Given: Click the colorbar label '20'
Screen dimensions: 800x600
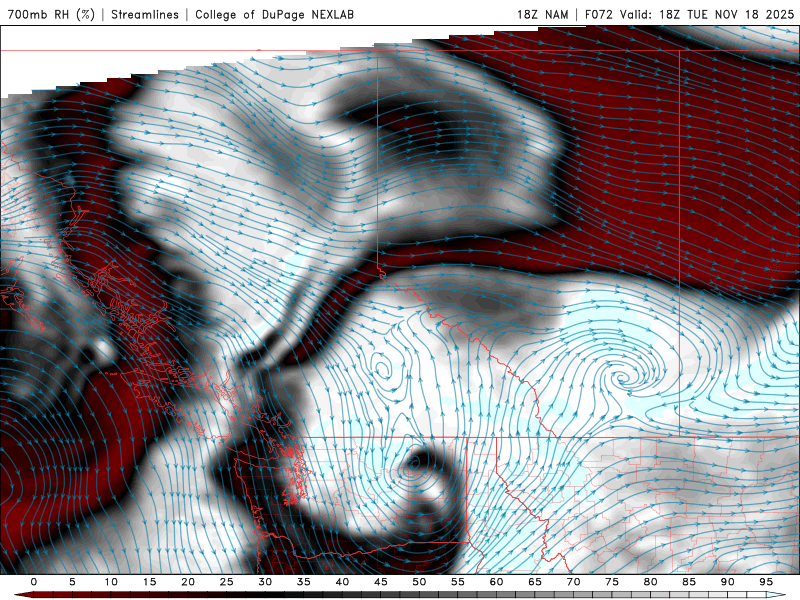Looking at the screenshot, I should pyautogui.click(x=188, y=582).
